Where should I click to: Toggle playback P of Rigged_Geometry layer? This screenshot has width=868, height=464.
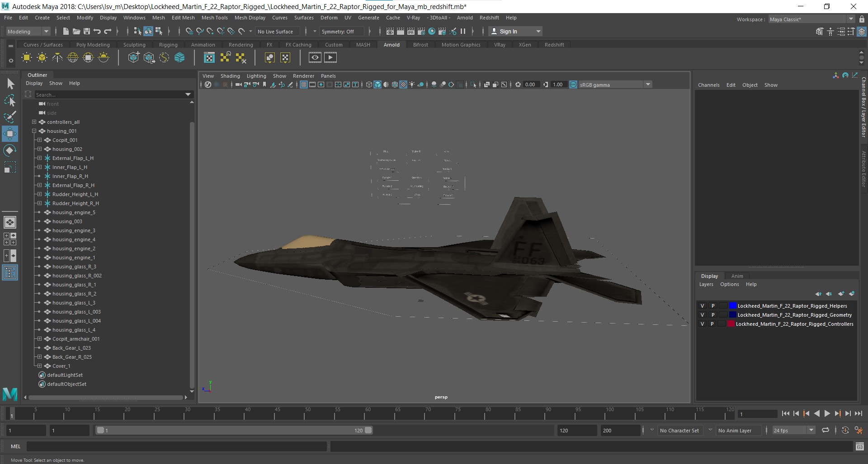713,315
